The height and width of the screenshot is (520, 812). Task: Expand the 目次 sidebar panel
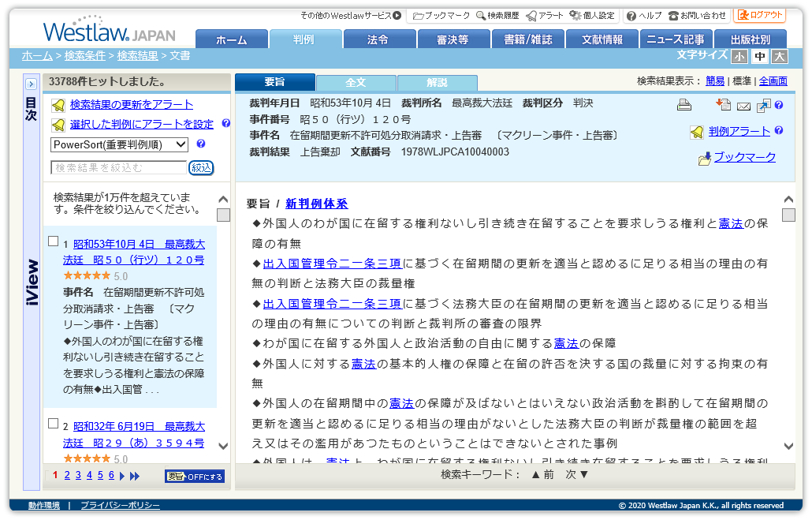(x=32, y=82)
